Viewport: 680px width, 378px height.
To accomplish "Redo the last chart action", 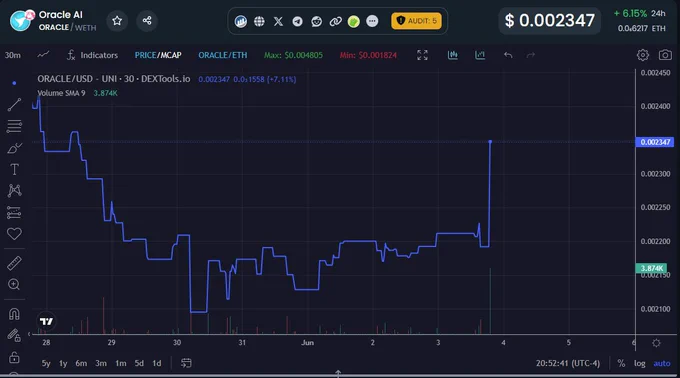I will tap(530, 55).
